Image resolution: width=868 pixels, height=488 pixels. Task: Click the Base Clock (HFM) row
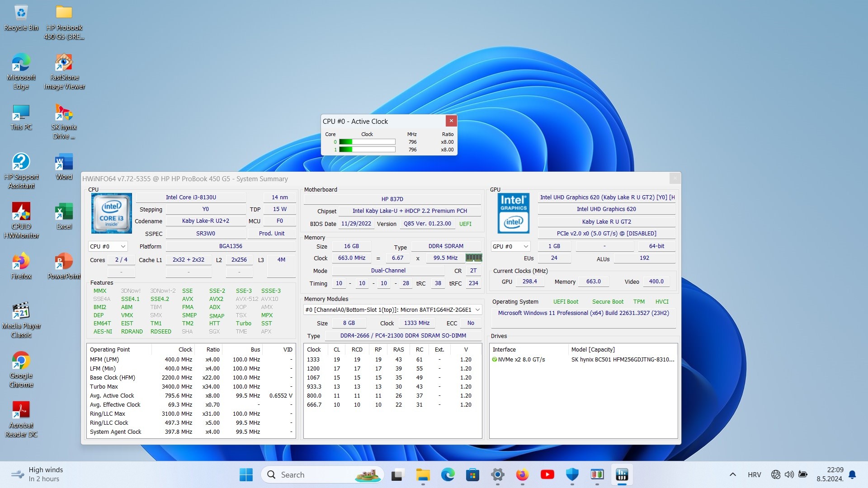pyautogui.click(x=191, y=378)
